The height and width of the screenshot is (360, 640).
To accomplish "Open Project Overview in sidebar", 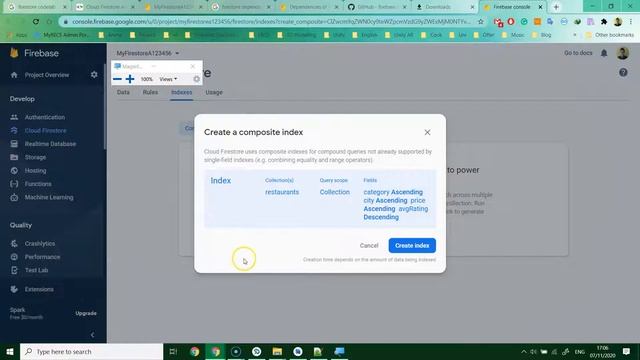I will (47, 75).
